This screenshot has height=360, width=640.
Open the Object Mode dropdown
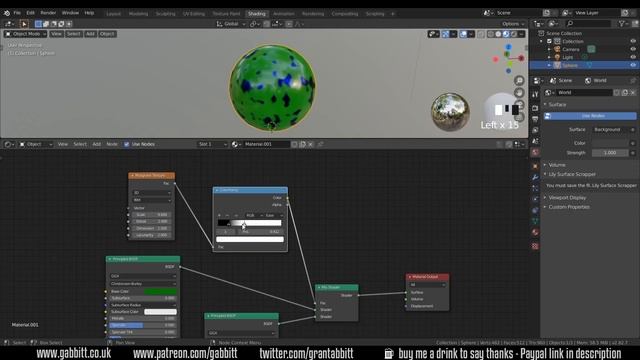[25, 34]
